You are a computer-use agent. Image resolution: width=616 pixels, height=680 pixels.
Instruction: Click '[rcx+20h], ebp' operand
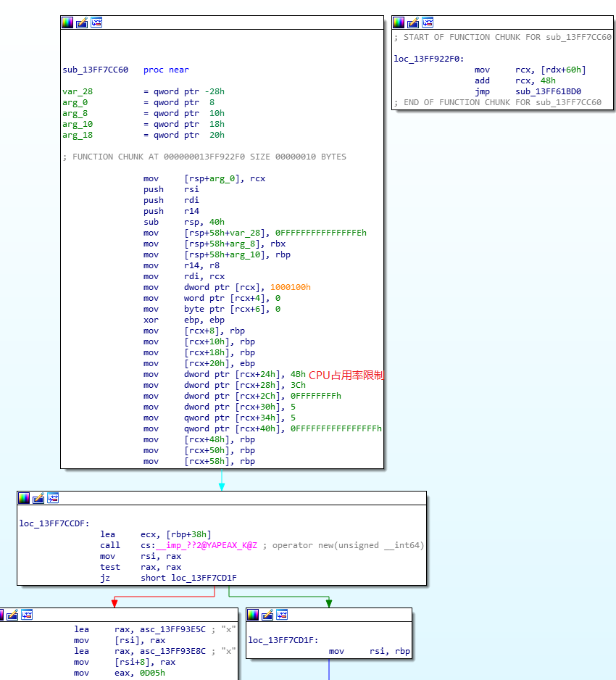pyautogui.click(x=220, y=363)
